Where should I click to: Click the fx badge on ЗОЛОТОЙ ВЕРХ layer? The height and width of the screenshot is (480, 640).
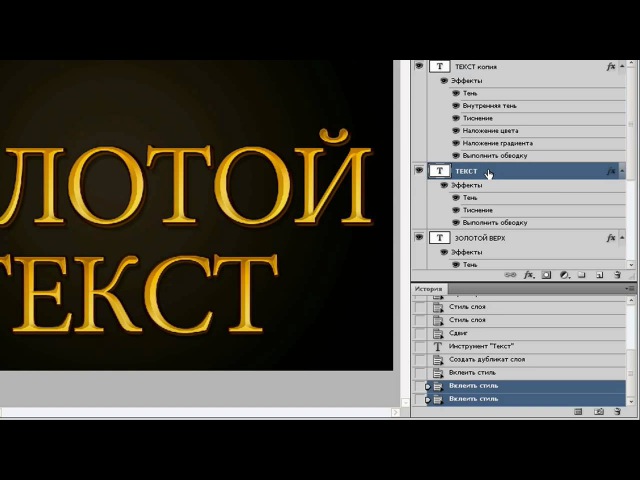[611, 238]
